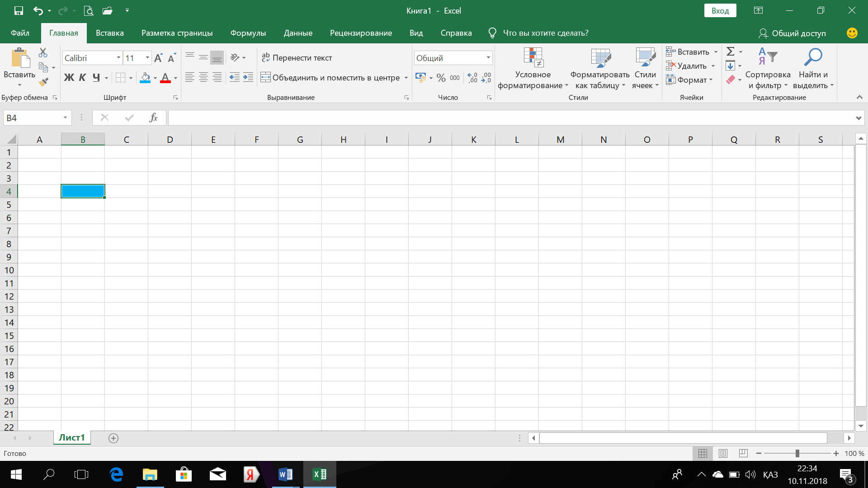Open the Name Box dropdown arrow
The image size is (868, 488).
point(65,118)
